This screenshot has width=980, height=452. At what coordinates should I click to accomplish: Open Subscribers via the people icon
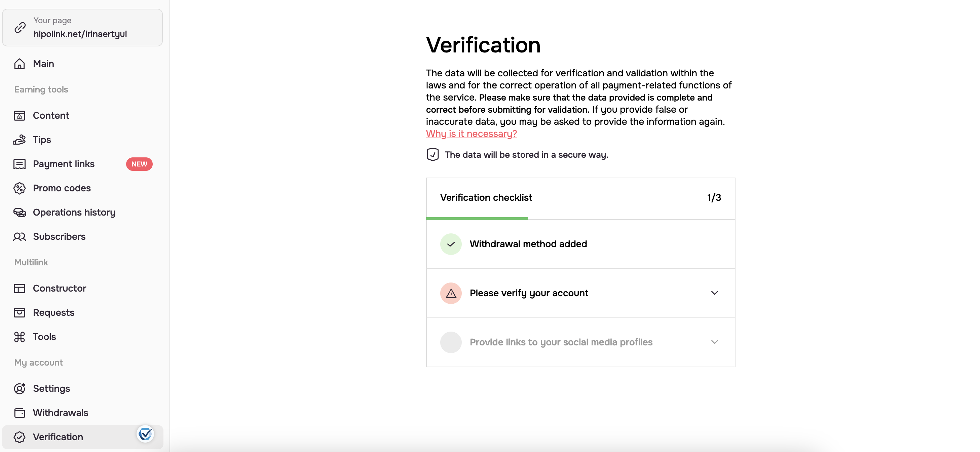tap(20, 237)
